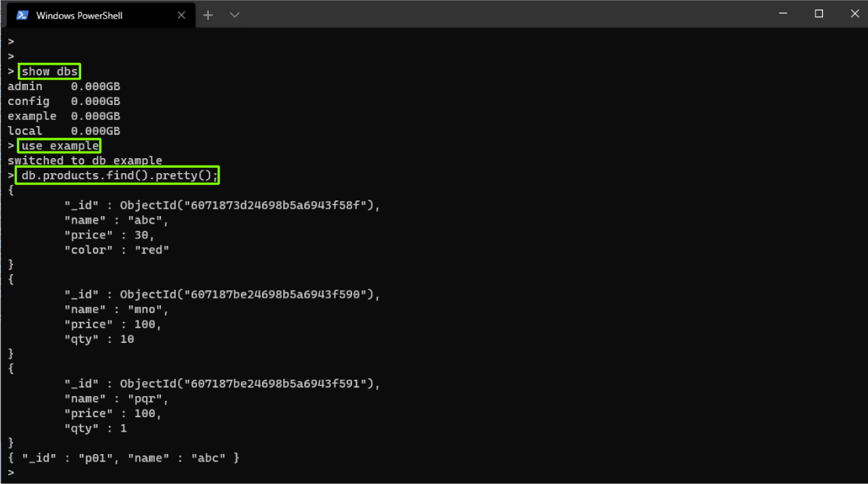Image resolution: width=868 pixels, height=484 pixels.
Task: Close the Windows PowerShell tab
Action: coord(182,15)
